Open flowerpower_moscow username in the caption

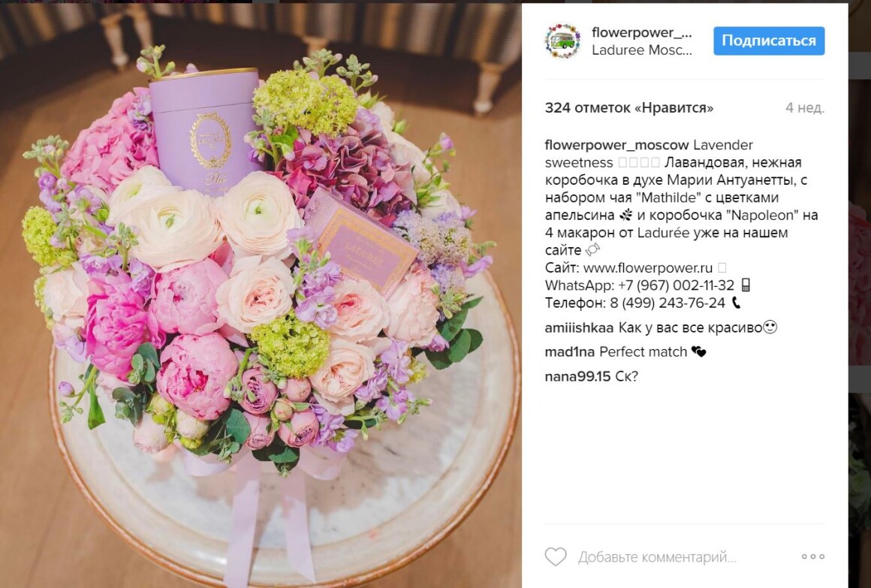point(616,145)
